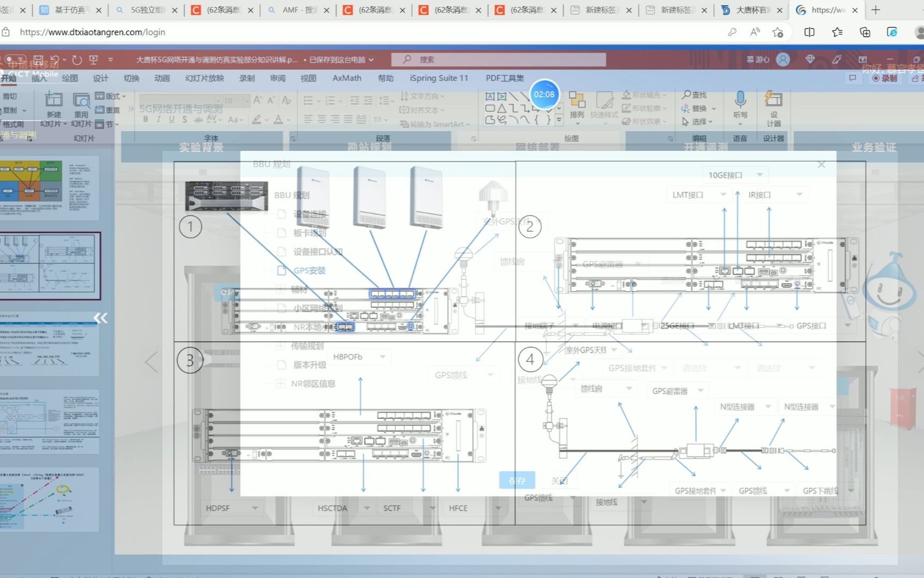Toggle AutoSave switch off/on
Image resolution: width=924 pixels, height=578 pixels.
tap(15, 59)
